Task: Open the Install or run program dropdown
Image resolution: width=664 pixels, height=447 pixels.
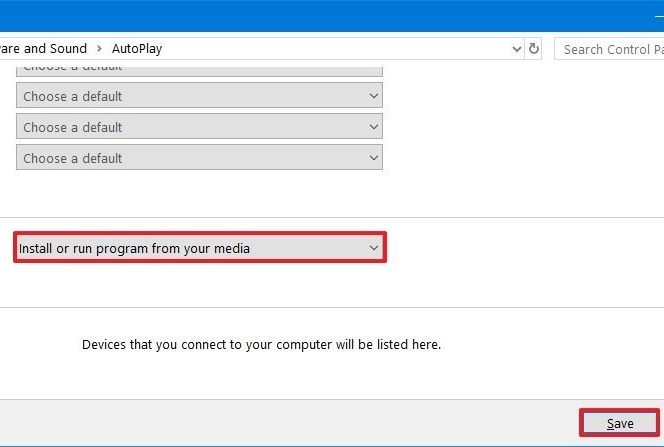Action: pyautogui.click(x=198, y=248)
